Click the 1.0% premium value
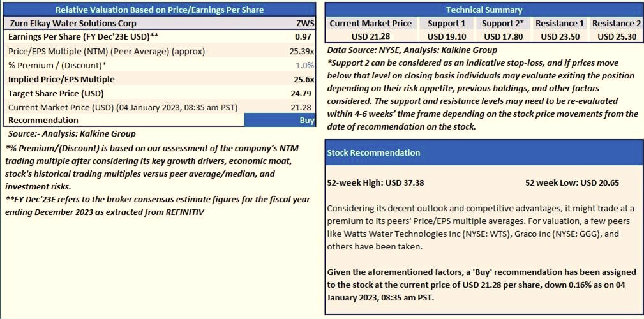644x319 pixels. (x=305, y=65)
